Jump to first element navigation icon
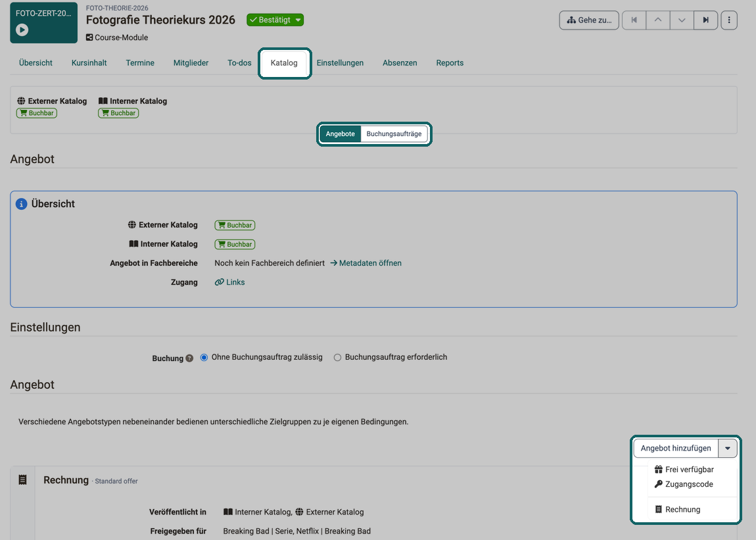756x540 pixels. [634, 20]
